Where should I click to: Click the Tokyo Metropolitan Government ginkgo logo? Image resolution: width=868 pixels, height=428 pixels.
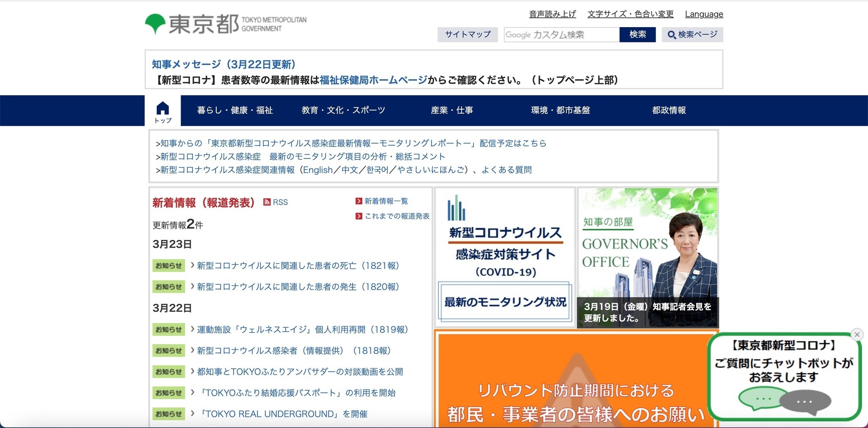(x=155, y=23)
